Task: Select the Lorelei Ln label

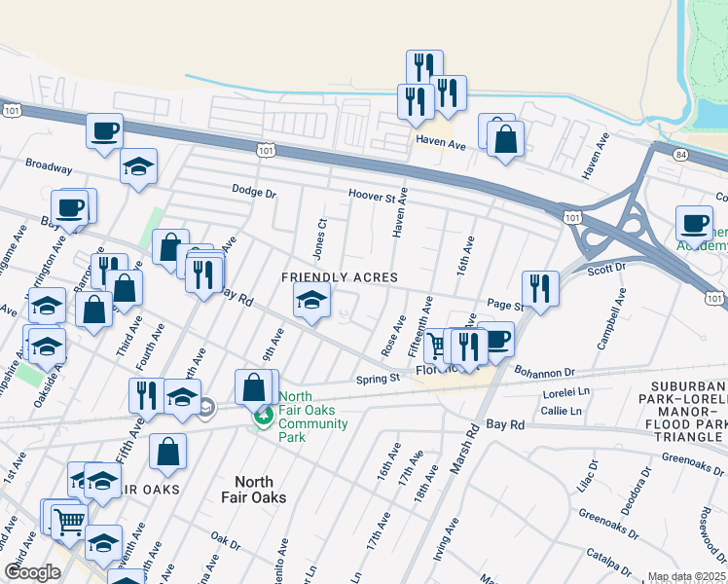Action: 566,392
